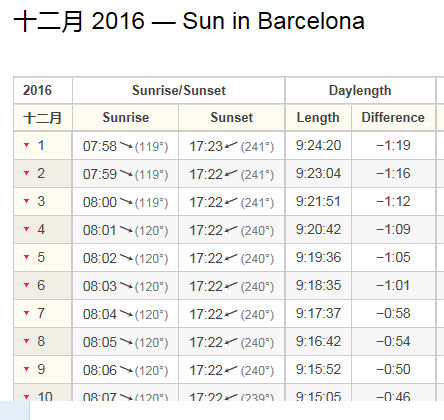The height and width of the screenshot is (420, 444).
Task: Click the sunset direction arrow for day 5
Action: tap(231, 258)
